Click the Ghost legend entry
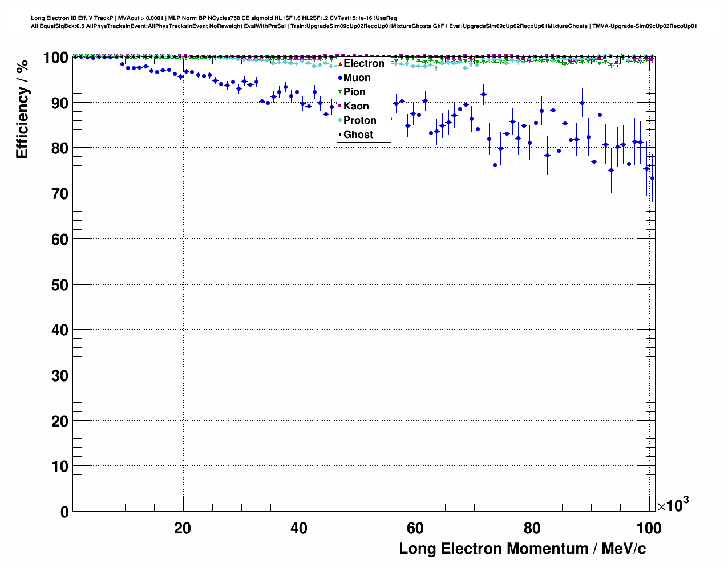The image size is (728, 568). tap(358, 135)
